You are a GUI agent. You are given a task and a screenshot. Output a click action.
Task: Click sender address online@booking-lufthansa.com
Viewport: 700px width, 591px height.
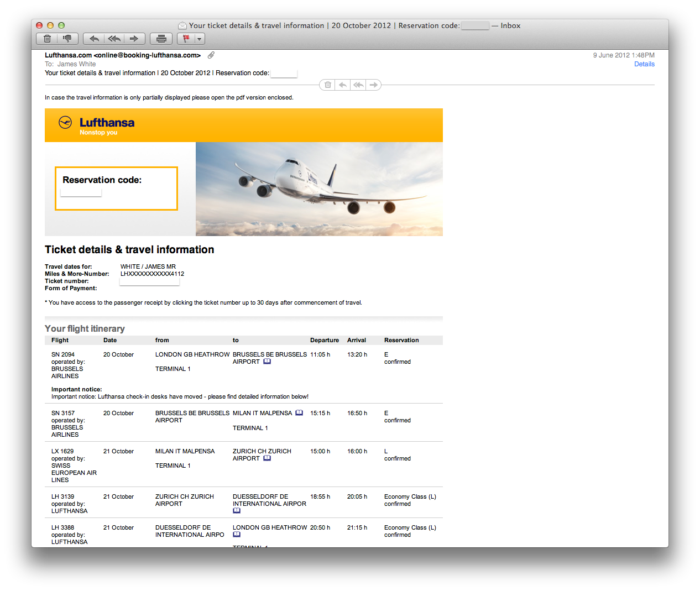147,55
